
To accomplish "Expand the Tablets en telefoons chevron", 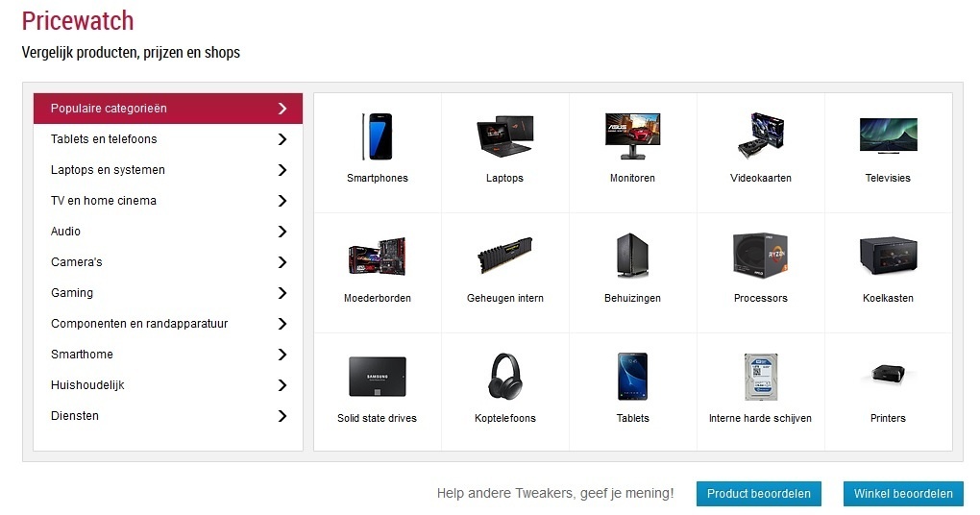I will pyautogui.click(x=282, y=138).
